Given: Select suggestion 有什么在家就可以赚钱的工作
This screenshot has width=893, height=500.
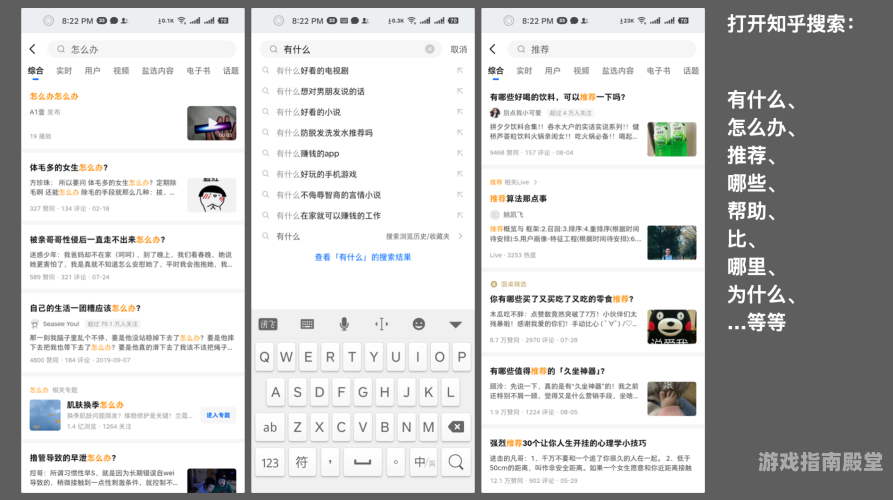Looking at the screenshot, I should (x=328, y=216).
